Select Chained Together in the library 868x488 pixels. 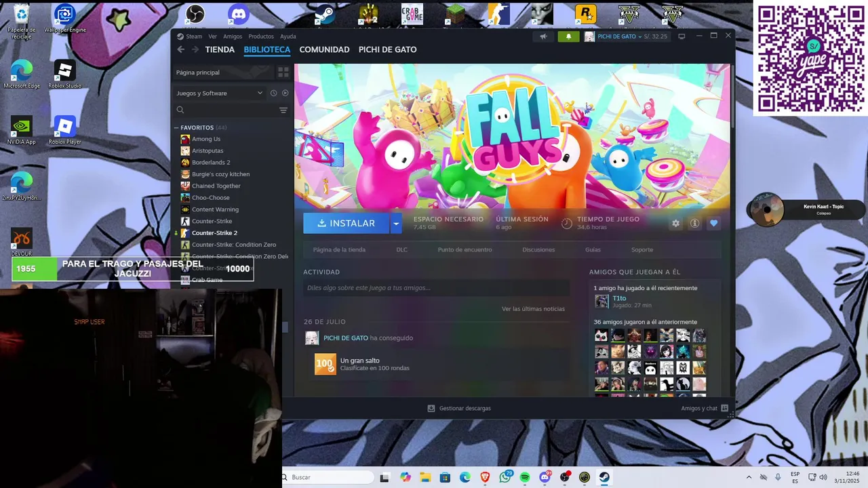pos(216,186)
